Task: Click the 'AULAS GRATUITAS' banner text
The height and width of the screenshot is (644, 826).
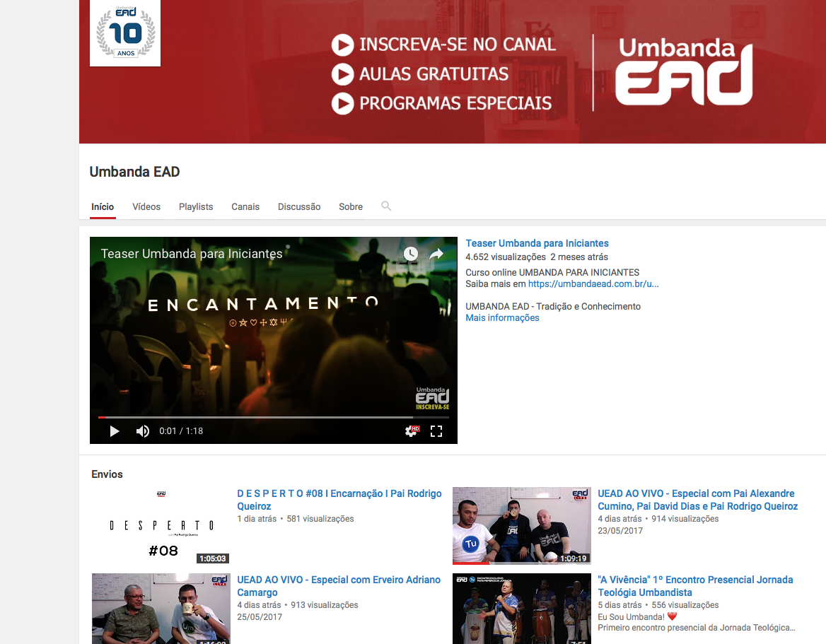Action: [434, 74]
